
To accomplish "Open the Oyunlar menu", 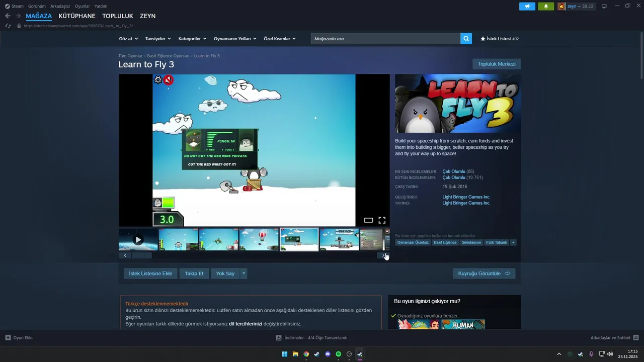I will (83, 6).
